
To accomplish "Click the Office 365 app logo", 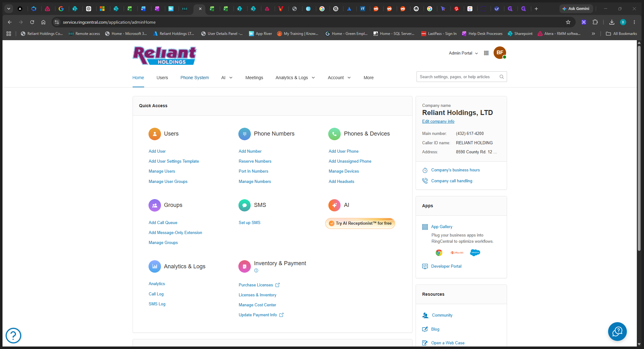I will [x=457, y=253].
